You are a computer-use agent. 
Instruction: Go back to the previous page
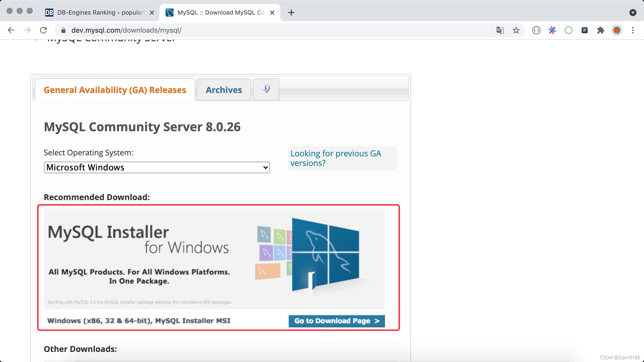click(x=11, y=30)
